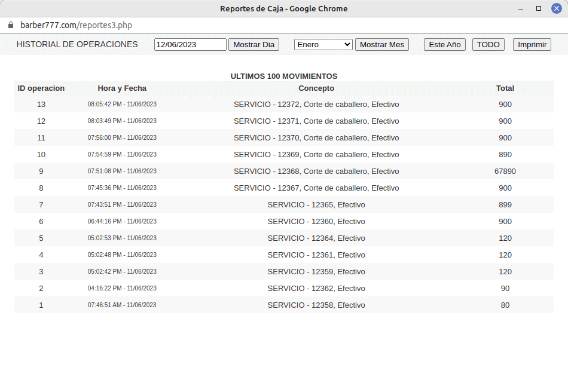Click the ID operacion column header
Image resolution: width=568 pixels, height=392 pixels.
[x=41, y=88]
